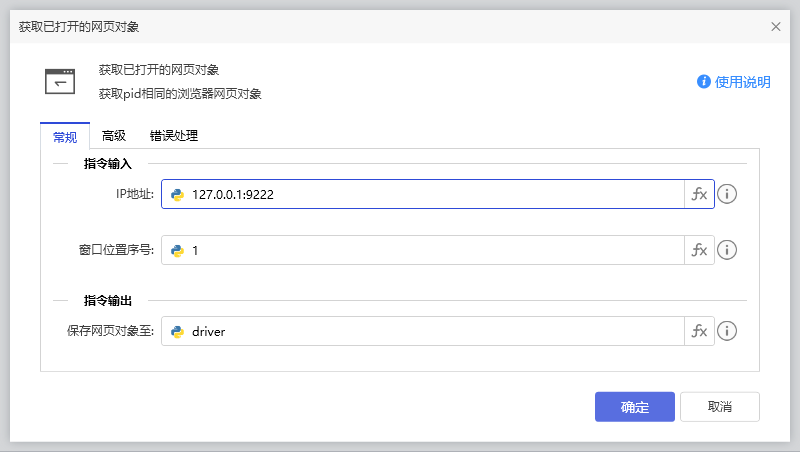This screenshot has height=452, width=800.
Task: Click the fx button for 窗口位置序号
Action: pyautogui.click(x=699, y=250)
